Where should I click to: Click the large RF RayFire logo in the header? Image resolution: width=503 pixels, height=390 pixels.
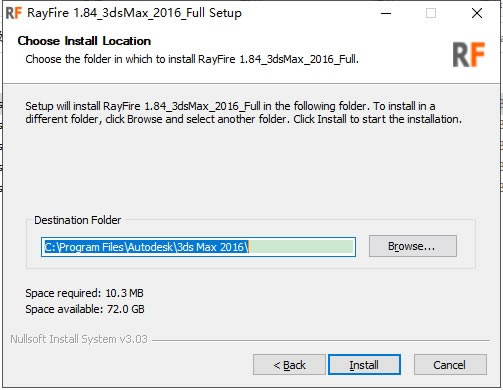468,55
